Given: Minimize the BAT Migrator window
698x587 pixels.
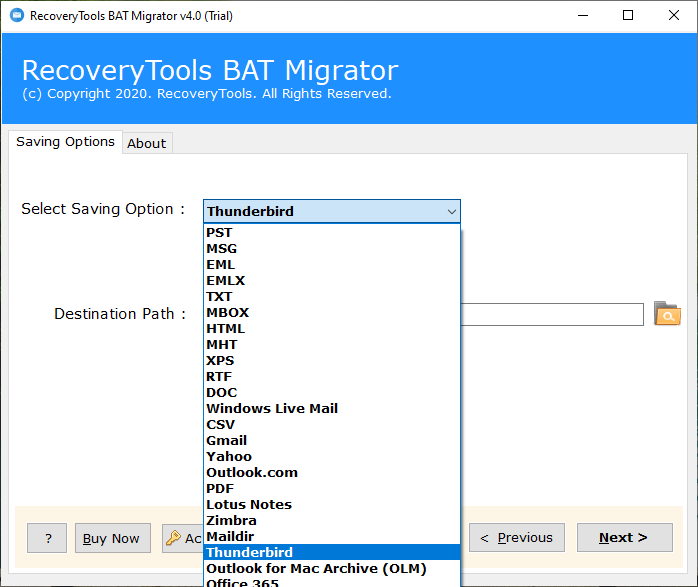Looking at the screenshot, I should (583, 16).
